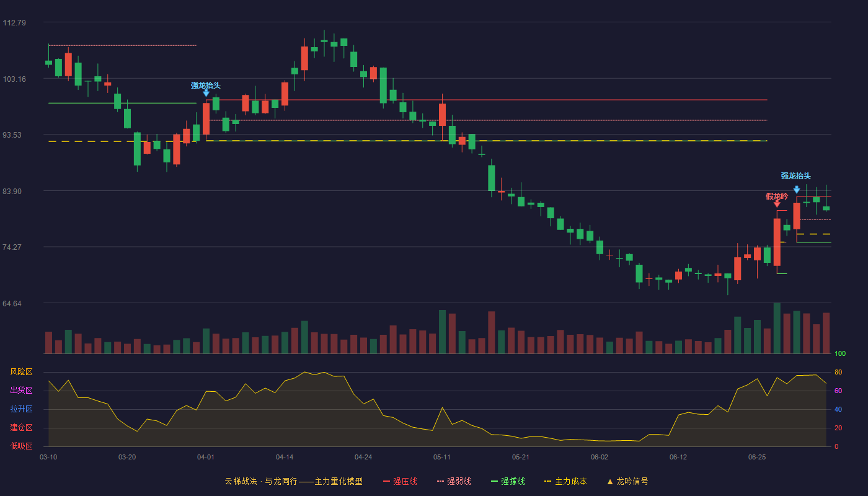Click the 64.64 price axis label

tap(12, 304)
